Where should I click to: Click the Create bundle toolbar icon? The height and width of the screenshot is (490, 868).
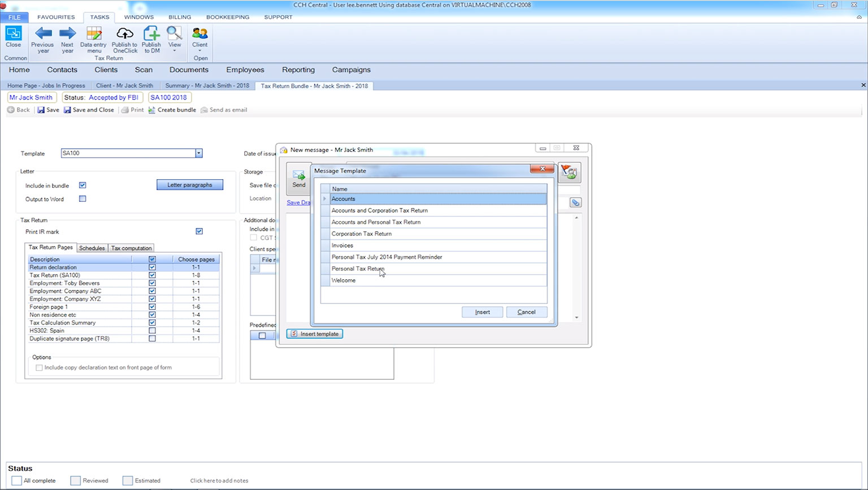click(x=152, y=110)
